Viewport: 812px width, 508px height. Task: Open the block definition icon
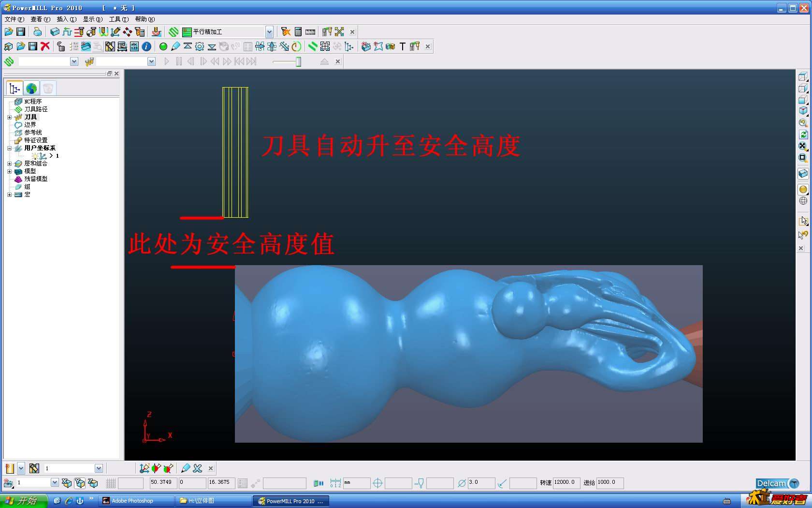[x=55, y=32]
